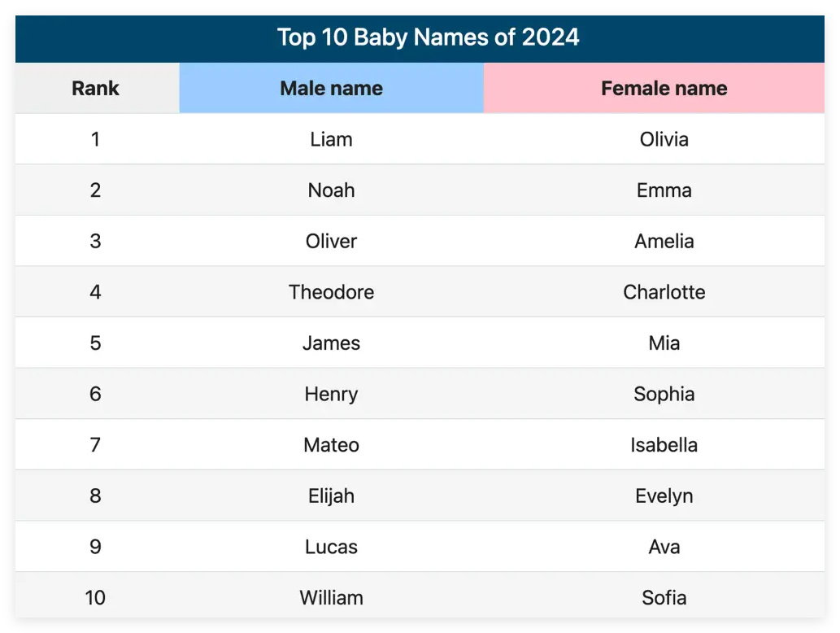Click the male name Liam
840x633 pixels.
[x=331, y=139]
